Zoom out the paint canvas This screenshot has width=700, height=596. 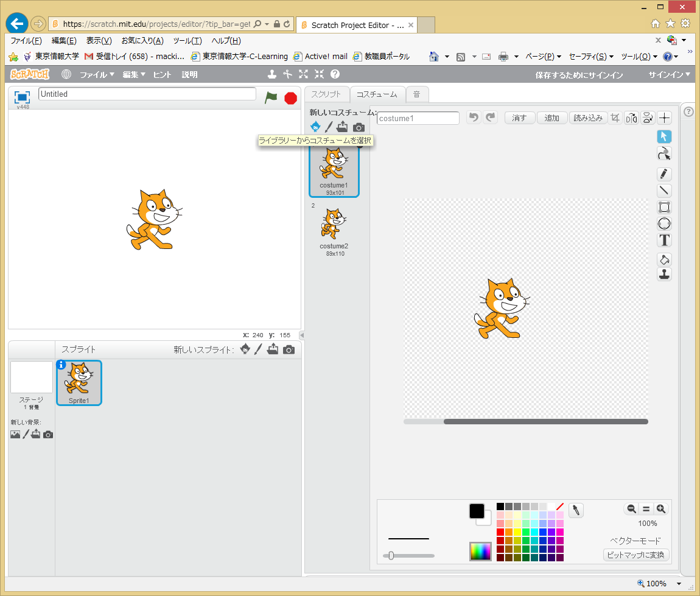(631, 508)
